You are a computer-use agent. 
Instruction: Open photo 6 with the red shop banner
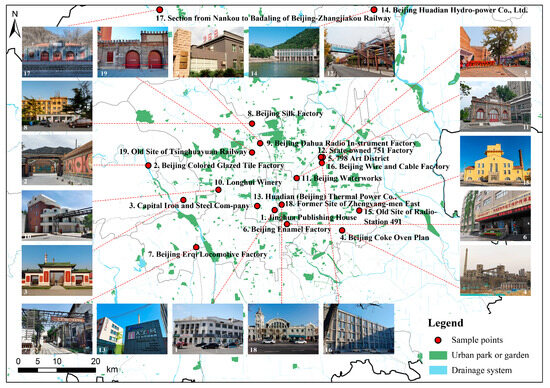pos(495,216)
